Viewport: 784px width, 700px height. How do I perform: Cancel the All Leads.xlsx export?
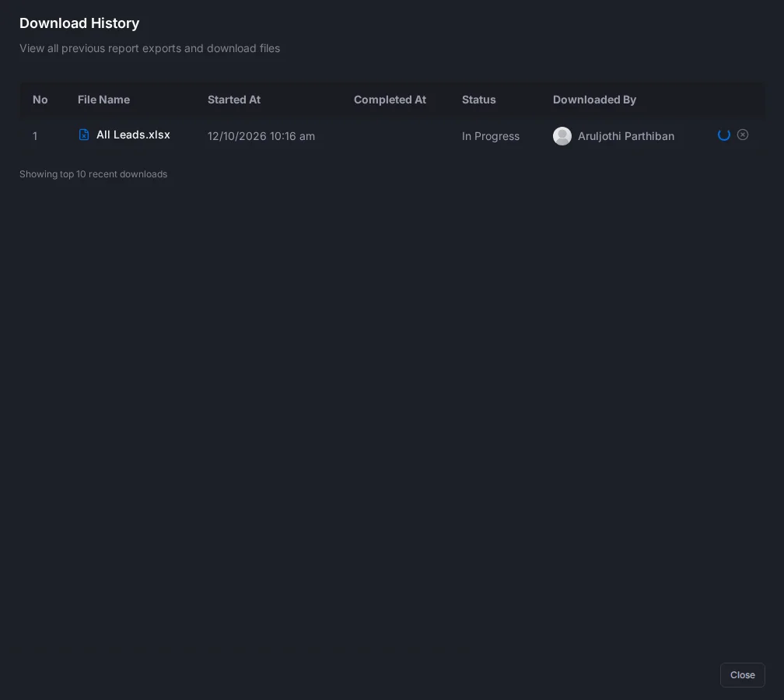[743, 135]
